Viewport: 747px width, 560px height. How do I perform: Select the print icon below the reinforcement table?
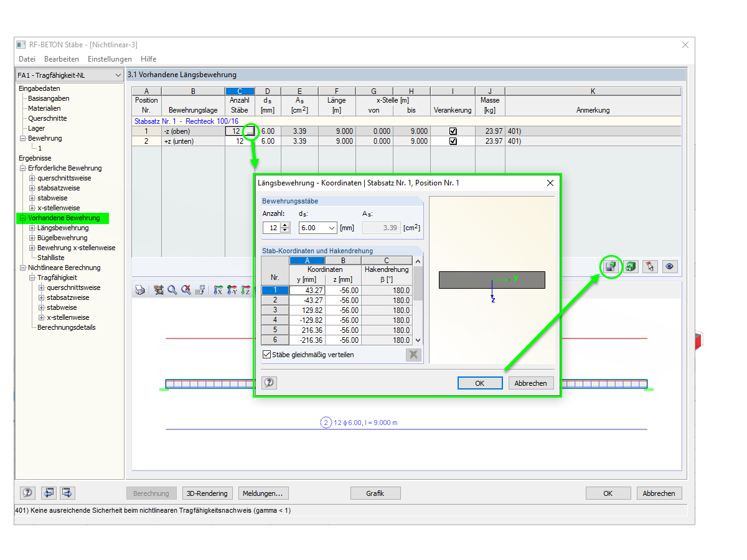(x=141, y=289)
